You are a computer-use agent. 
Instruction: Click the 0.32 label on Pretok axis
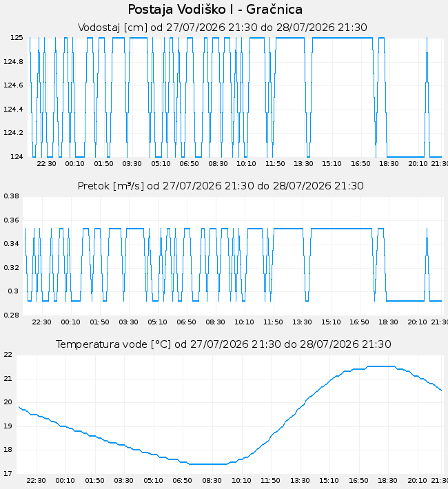(11, 268)
